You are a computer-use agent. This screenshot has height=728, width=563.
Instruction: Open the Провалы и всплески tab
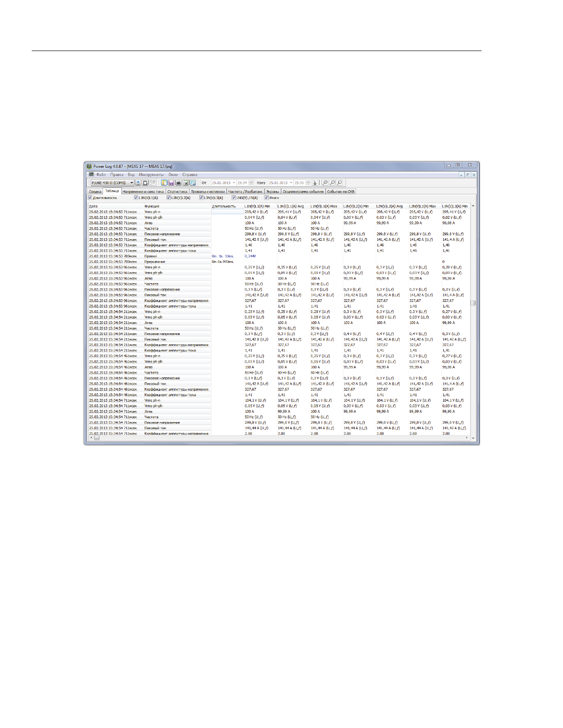pos(208,192)
